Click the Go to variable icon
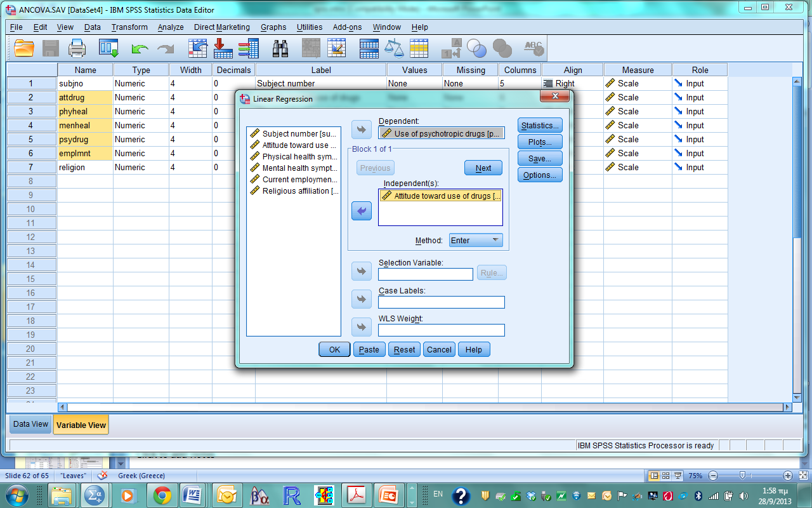The height and width of the screenshot is (508, 812). pyautogui.click(x=223, y=48)
